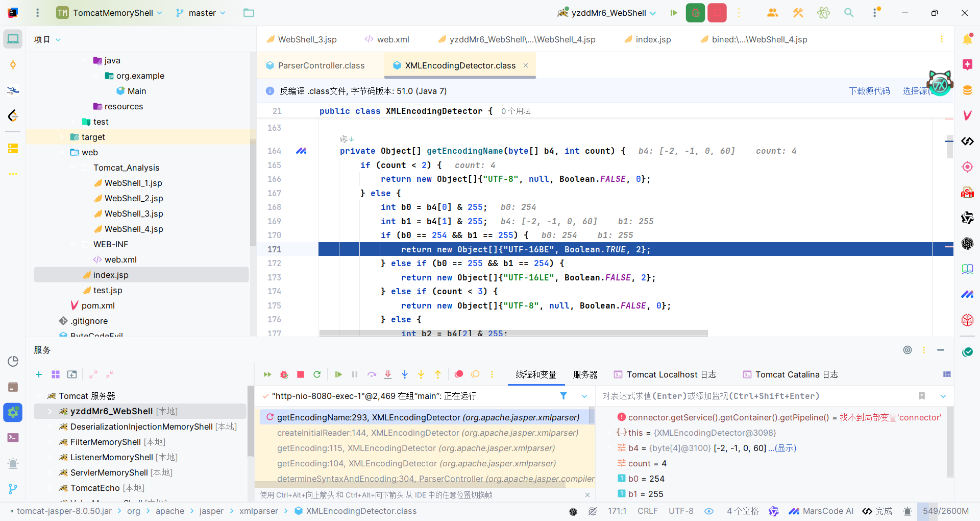
Task: Expand the 'this' variable node
Action: tap(608, 433)
